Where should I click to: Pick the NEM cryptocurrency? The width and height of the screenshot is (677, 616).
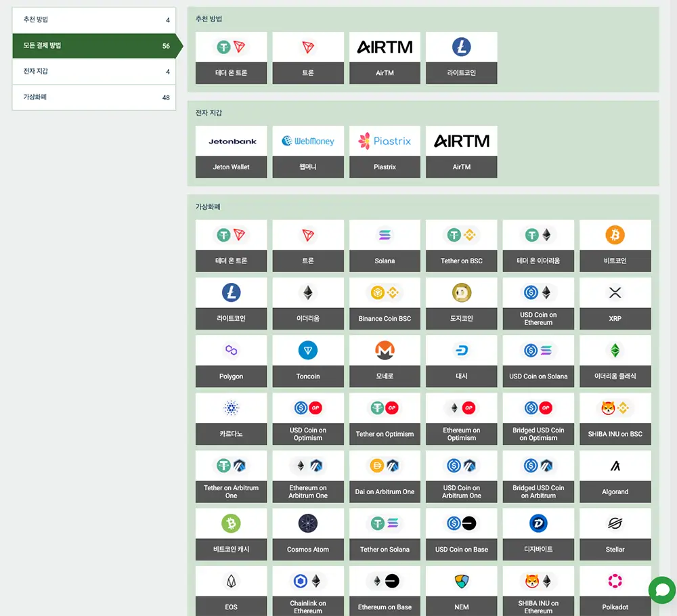point(462,592)
